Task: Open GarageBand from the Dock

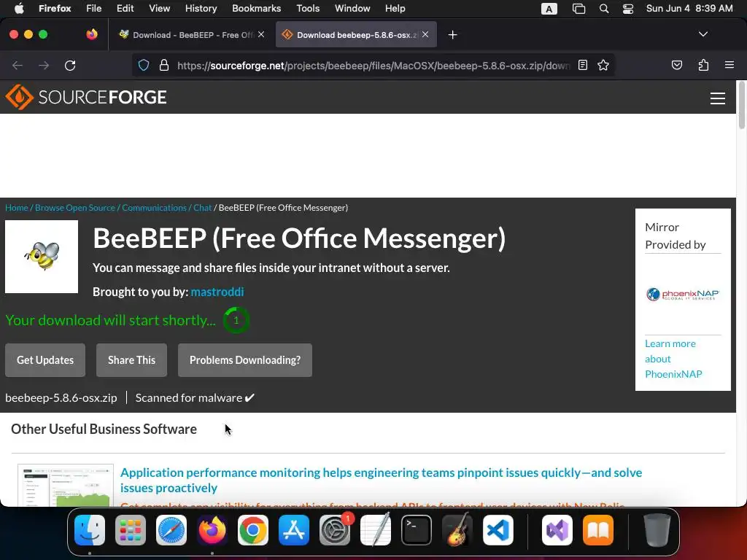Action: (x=458, y=530)
